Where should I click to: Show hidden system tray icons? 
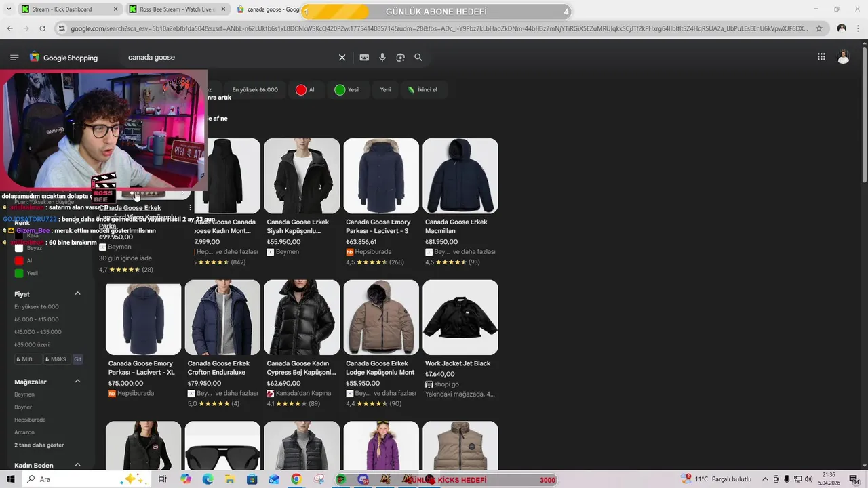click(765, 479)
